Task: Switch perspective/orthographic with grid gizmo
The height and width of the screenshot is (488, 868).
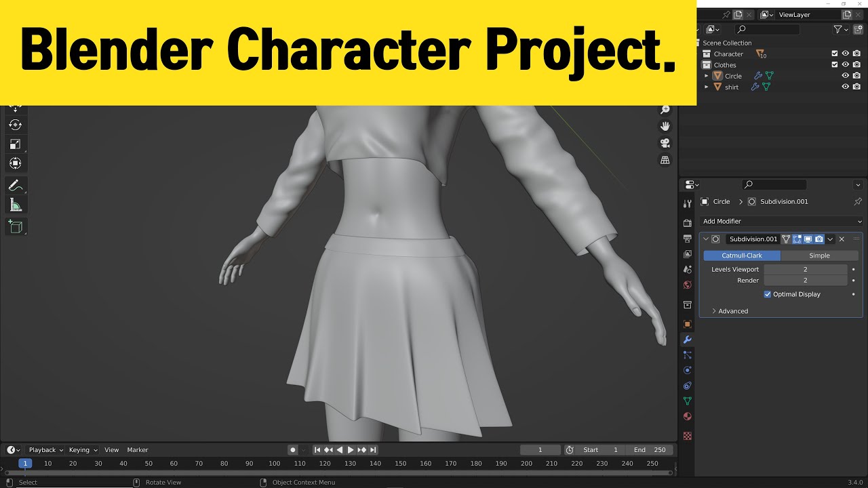Action: [665, 160]
